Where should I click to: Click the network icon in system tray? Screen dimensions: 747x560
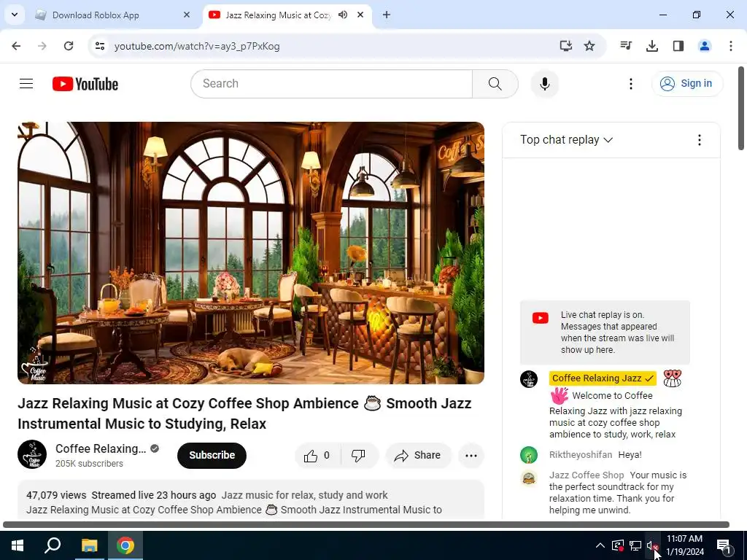point(635,545)
